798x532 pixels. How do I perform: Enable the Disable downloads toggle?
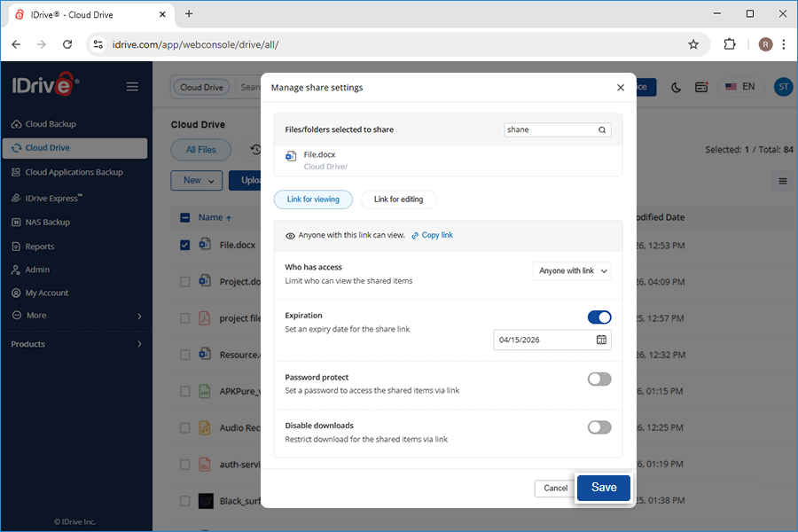click(x=599, y=427)
